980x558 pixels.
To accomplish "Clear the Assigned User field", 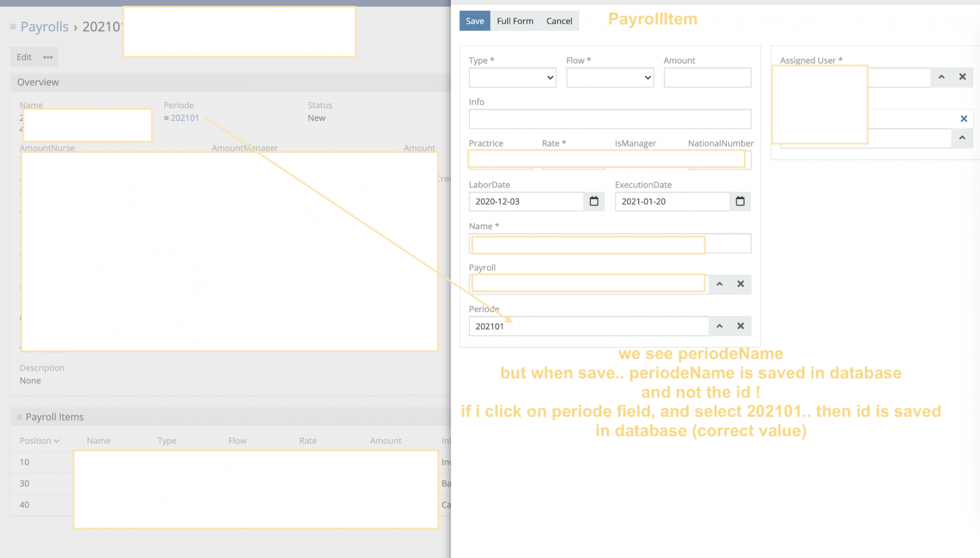I will point(962,77).
